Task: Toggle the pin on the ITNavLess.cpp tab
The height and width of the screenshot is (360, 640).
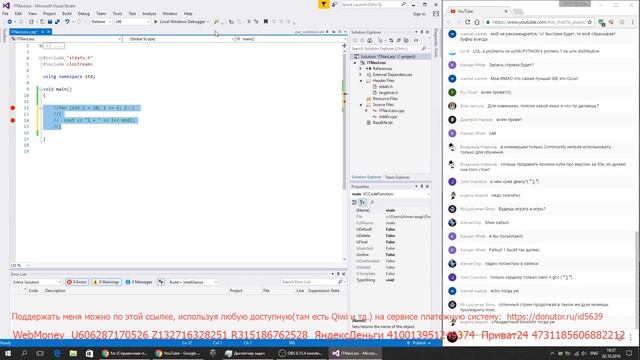Action: pos(42,32)
